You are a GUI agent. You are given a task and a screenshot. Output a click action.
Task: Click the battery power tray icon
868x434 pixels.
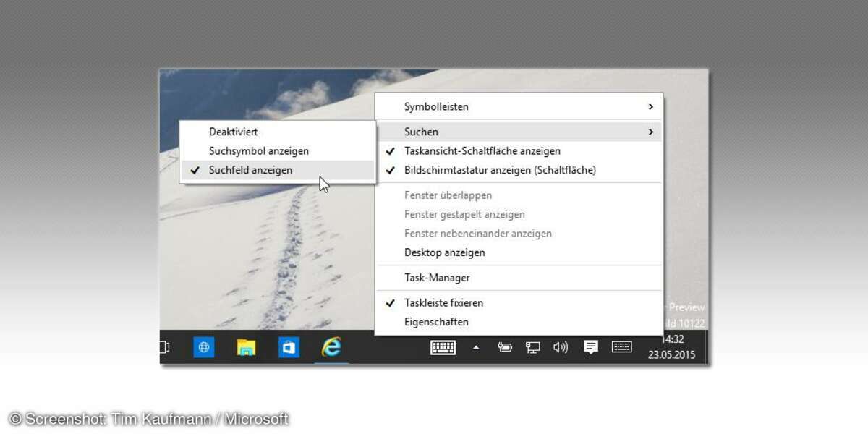[505, 348]
